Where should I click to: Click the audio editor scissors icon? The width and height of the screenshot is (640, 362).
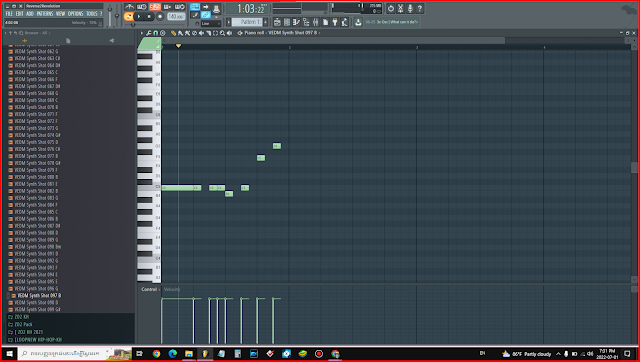coord(400,8)
